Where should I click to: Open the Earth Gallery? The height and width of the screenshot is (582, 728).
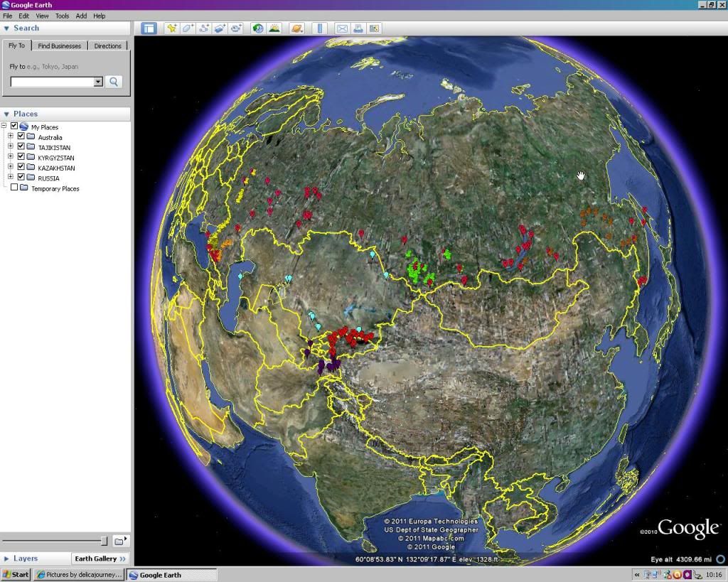click(x=100, y=559)
